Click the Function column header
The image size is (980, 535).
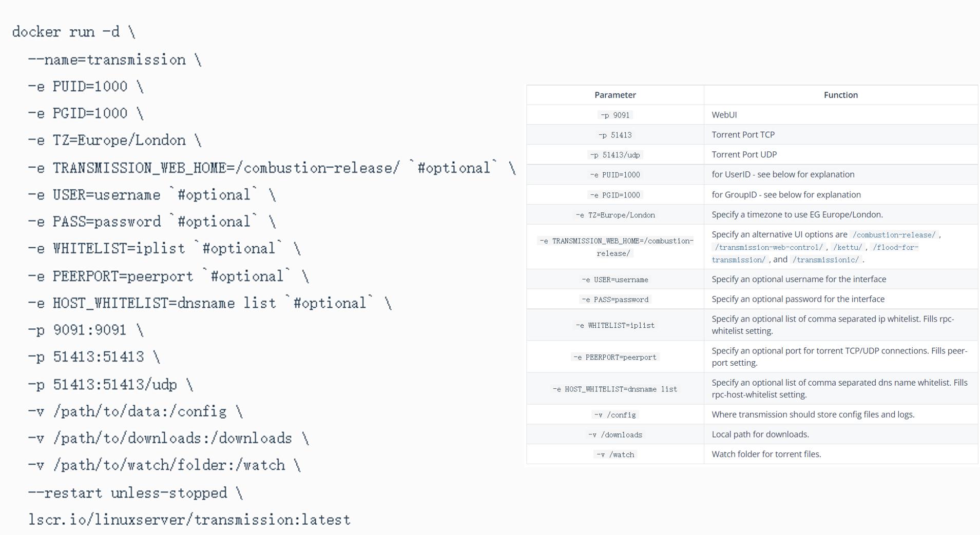(x=840, y=95)
